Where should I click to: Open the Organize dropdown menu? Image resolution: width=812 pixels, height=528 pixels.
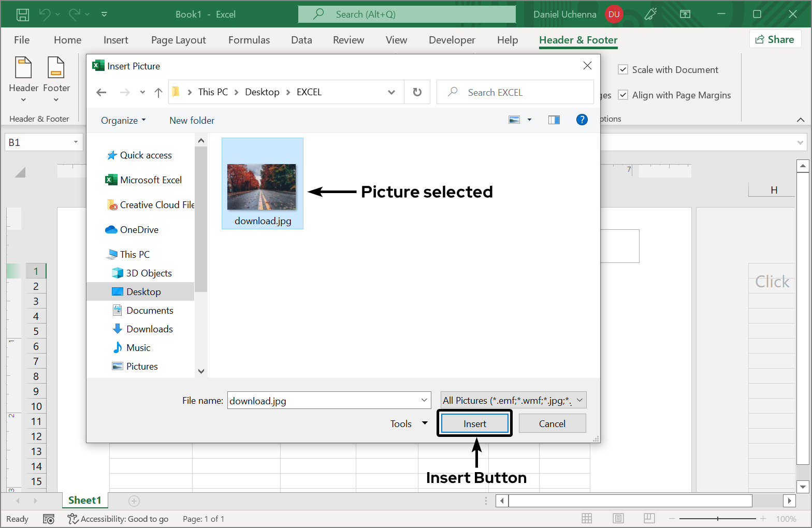[x=123, y=121]
